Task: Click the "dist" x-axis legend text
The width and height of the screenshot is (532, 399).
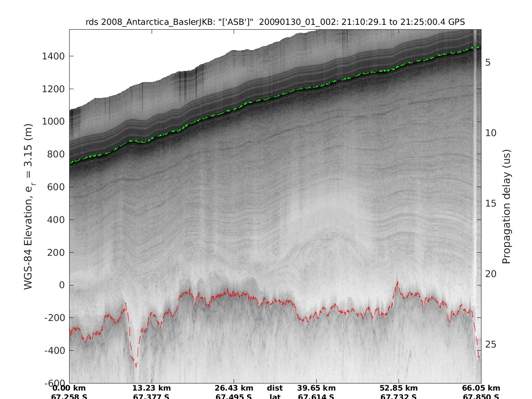Action: coord(275,388)
